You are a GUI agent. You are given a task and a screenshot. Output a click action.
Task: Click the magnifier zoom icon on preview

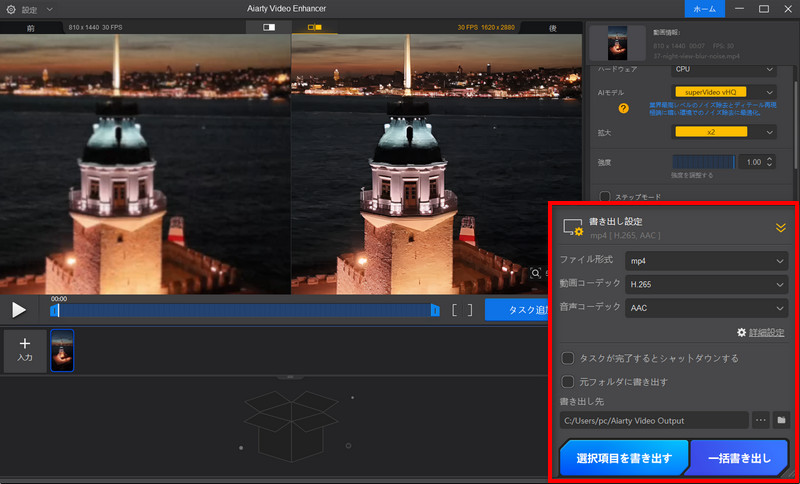click(x=535, y=273)
